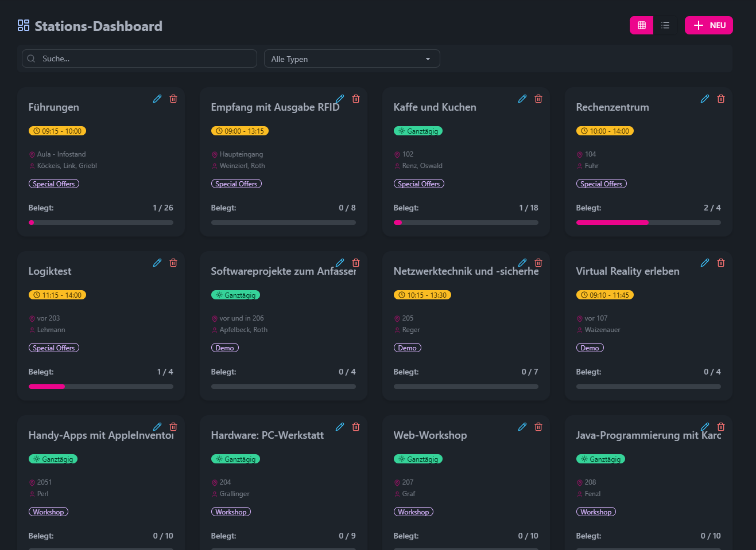Image resolution: width=756 pixels, height=550 pixels.
Task: Click the Ganztägig badge on Softwareprojekte card
Action: [x=236, y=295]
